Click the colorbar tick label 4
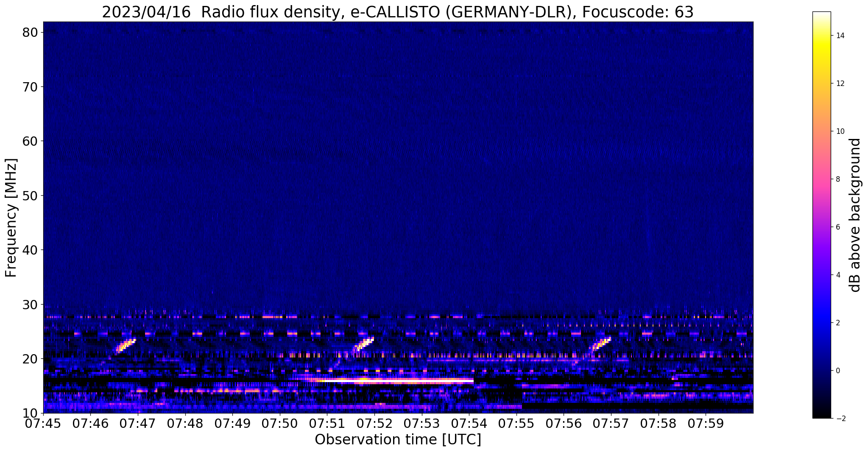The image size is (868, 452). tap(838, 275)
